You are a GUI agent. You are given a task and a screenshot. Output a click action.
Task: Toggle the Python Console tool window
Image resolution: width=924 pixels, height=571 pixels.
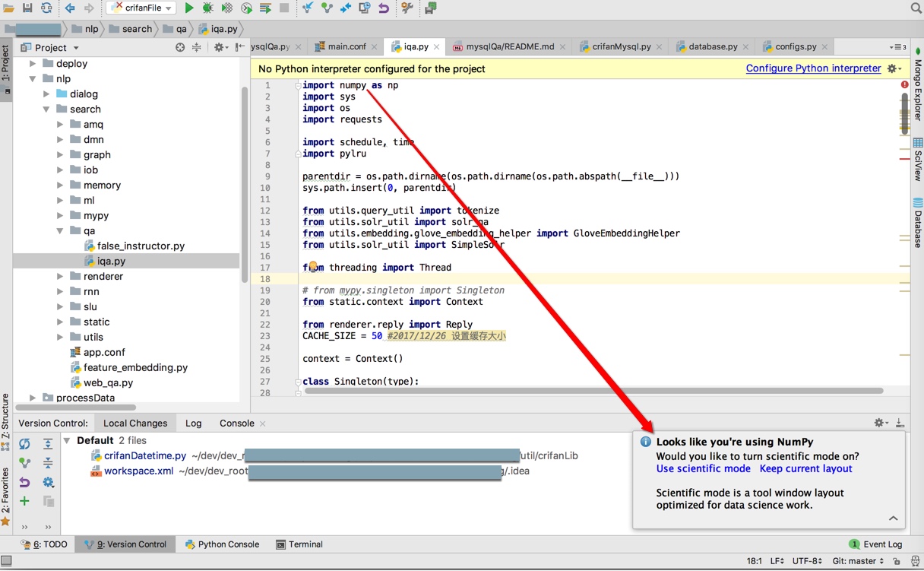click(x=222, y=544)
